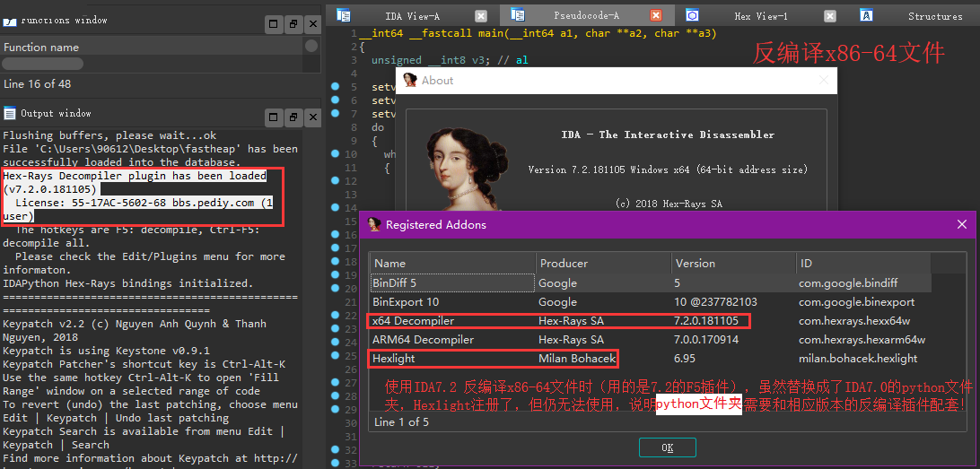Close the IDA View-A tab
This screenshot has width=980, height=469.
[x=480, y=16]
